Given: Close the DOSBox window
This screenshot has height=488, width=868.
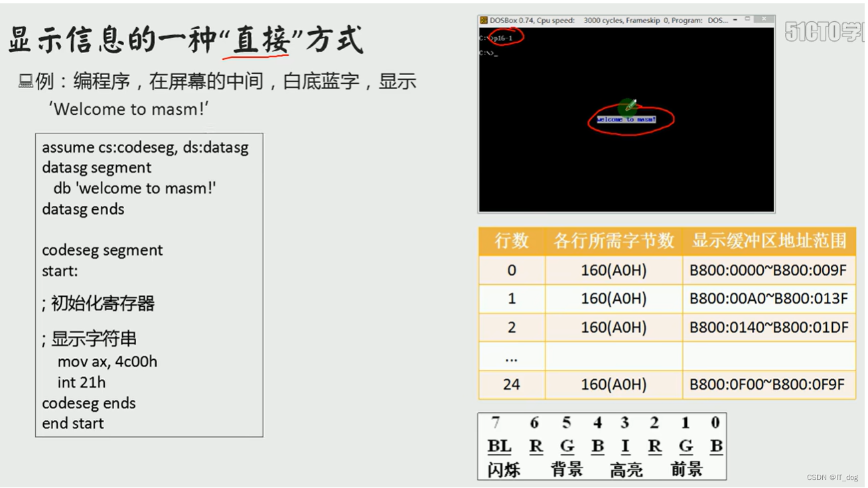Looking at the screenshot, I should pos(764,19).
